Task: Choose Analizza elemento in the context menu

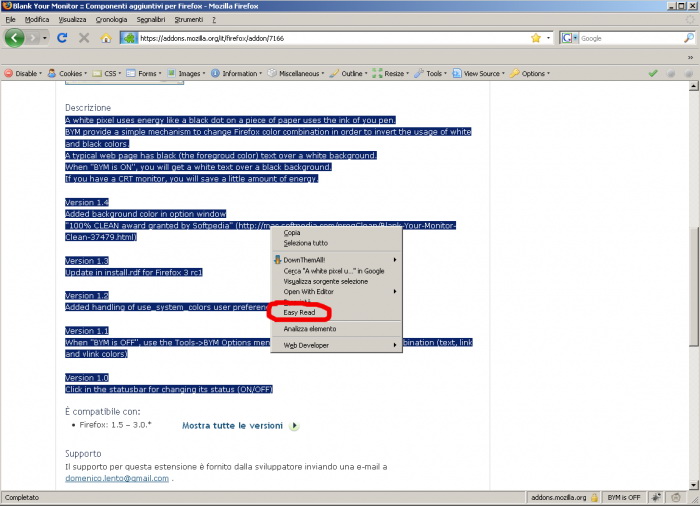Action: (x=337, y=329)
